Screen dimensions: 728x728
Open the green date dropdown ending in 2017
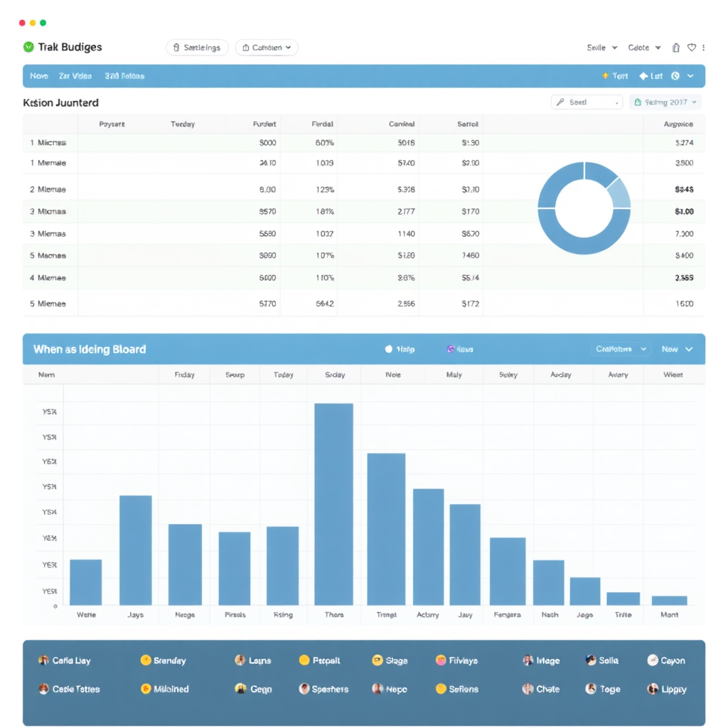click(665, 102)
